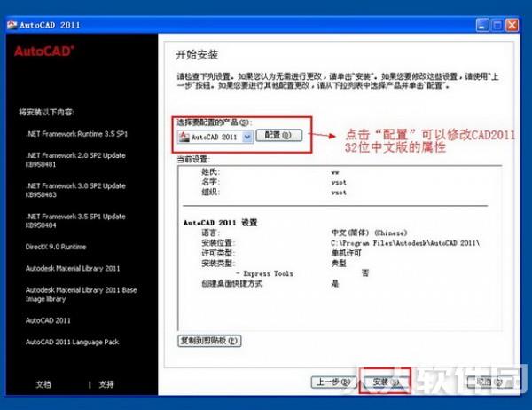Click the '开始安装' page heading
Screen dimensions: 532x410
click(x=197, y=55)
